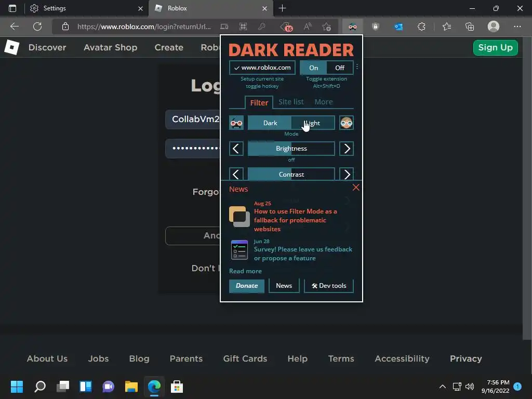The image size is (532, 399).
Task: Open the Dark Reader three-dot options menu
Action: click(357, 67)
